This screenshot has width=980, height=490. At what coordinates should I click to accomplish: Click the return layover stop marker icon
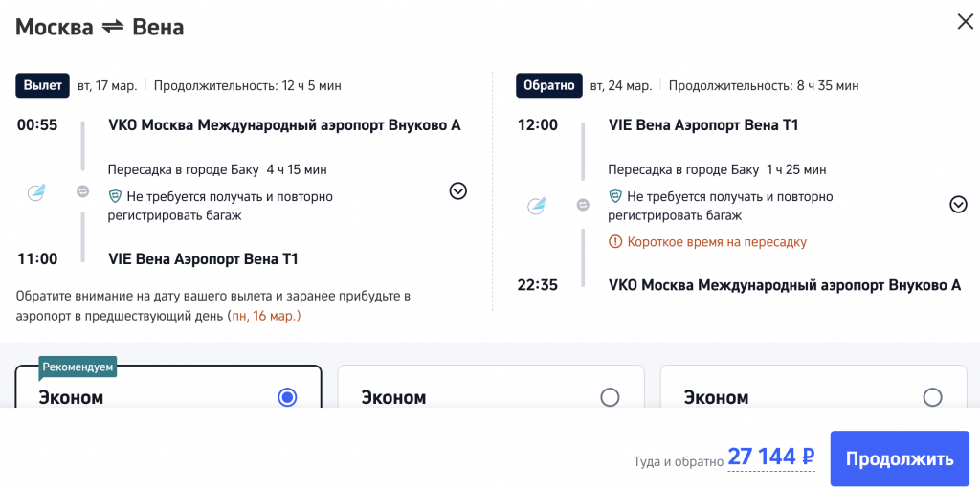click(x=583, y=204)
